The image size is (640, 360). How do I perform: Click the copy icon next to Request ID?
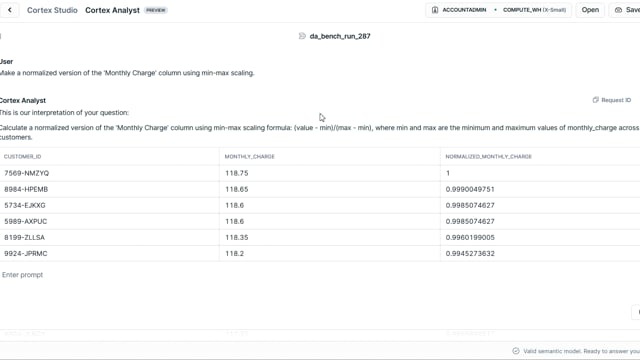pos(596,100)
